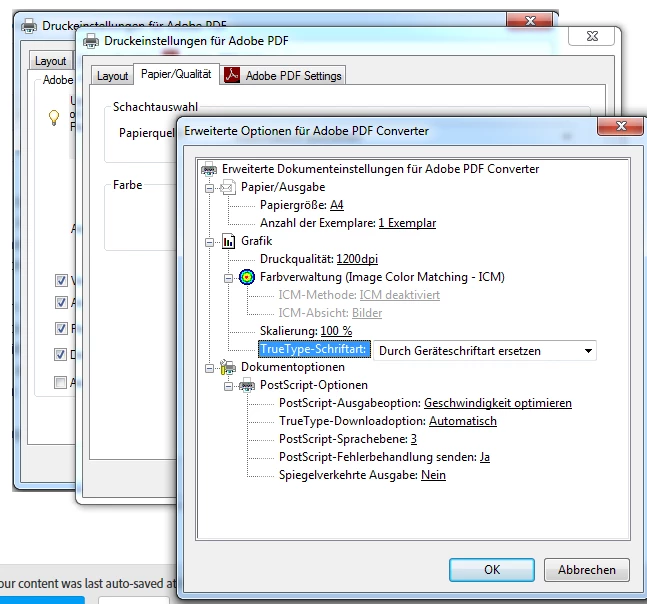
Task: Select the PostScript-Optionen tree label
Action: (x=314, y=385)
